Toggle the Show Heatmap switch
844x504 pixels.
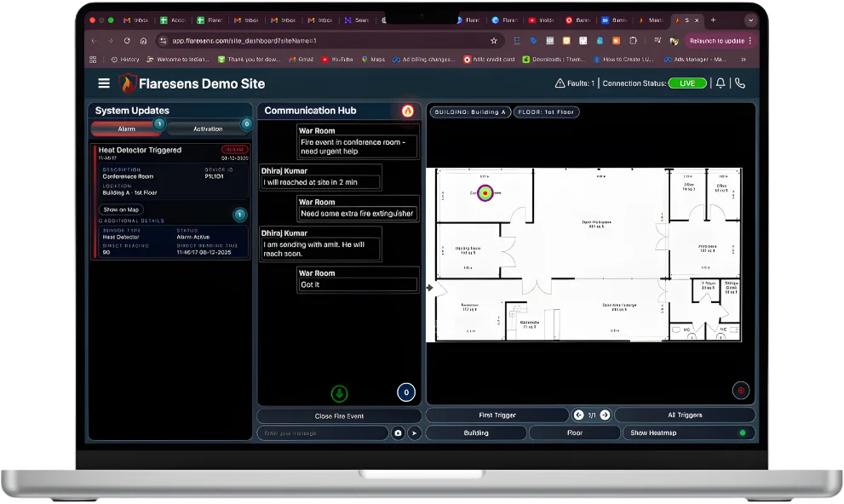[742, 433]
